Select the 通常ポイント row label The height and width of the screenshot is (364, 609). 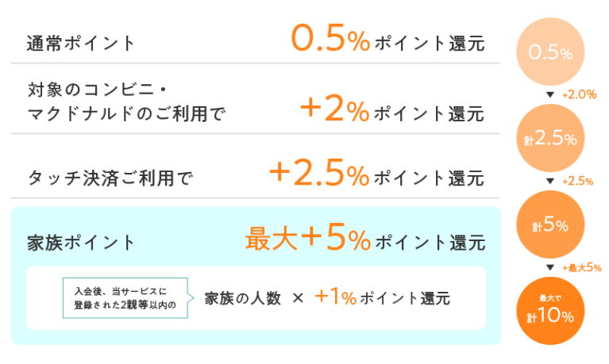coord(81,43)
